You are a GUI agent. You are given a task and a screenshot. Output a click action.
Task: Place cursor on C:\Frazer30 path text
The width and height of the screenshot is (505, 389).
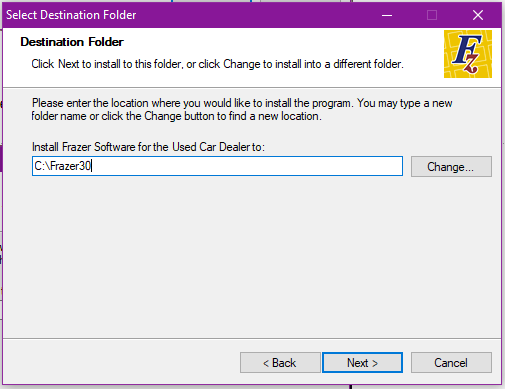62,166
